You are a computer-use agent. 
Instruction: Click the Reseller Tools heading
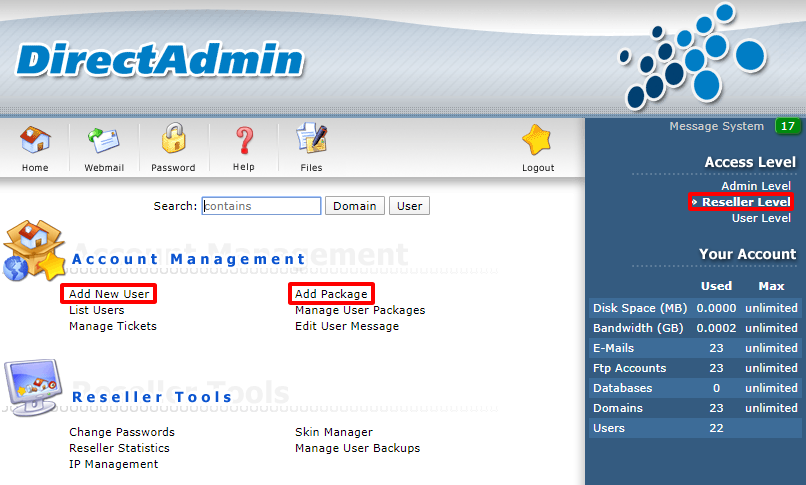(x=152, y=397)
